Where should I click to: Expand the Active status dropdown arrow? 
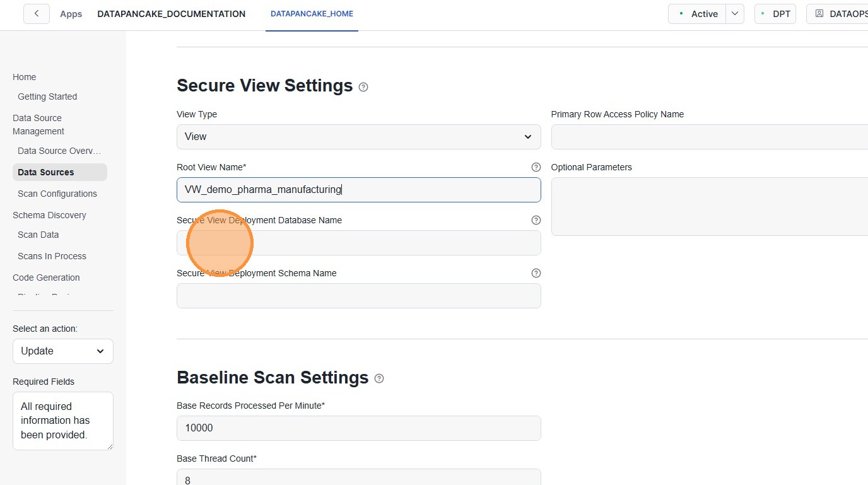pyautogui.click(x=735, y=14)
